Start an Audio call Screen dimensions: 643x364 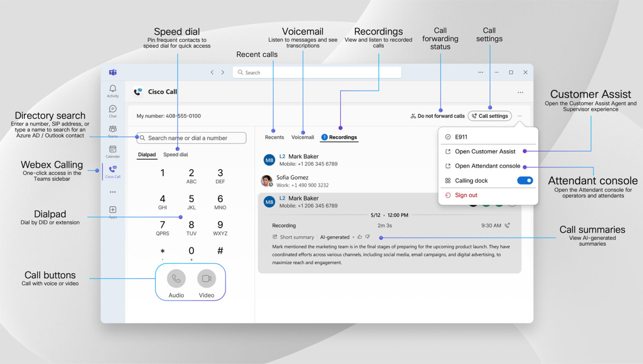click(175, 278)
